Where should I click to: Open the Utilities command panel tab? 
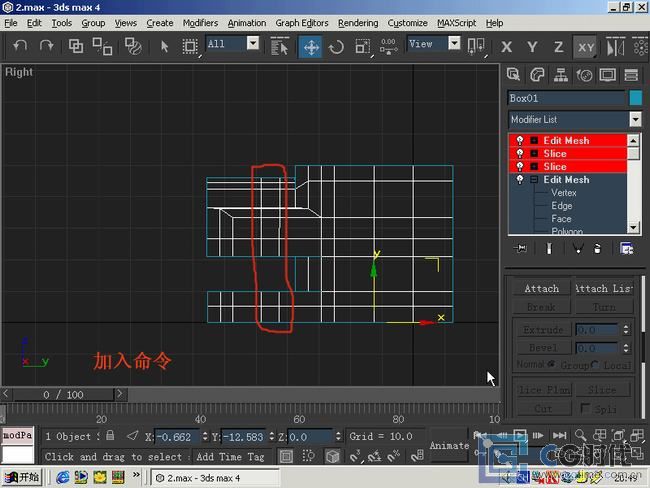(x=631, y=75)
